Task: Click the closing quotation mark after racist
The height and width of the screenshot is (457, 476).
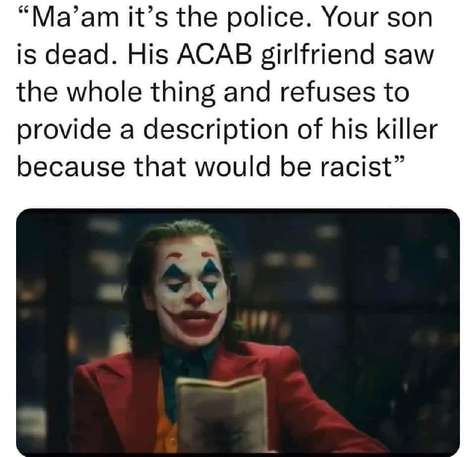Action: coord(399,160)
